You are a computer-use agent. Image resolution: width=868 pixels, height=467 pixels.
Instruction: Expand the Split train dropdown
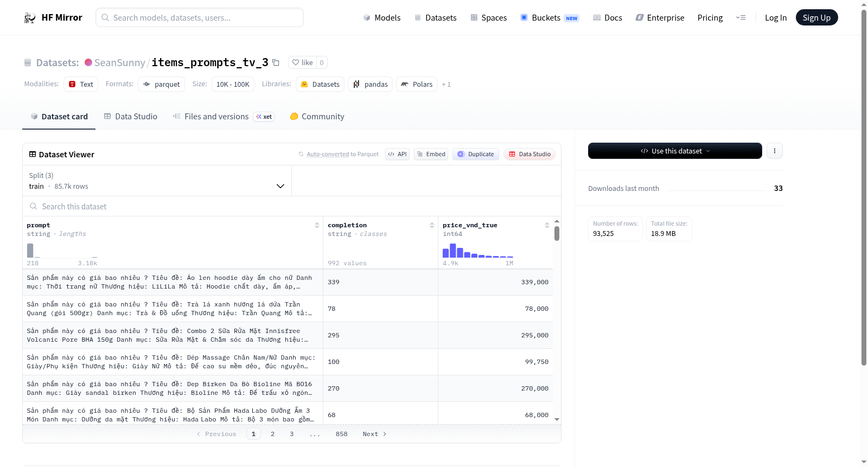pyautogui.click(x=157, y=181)
